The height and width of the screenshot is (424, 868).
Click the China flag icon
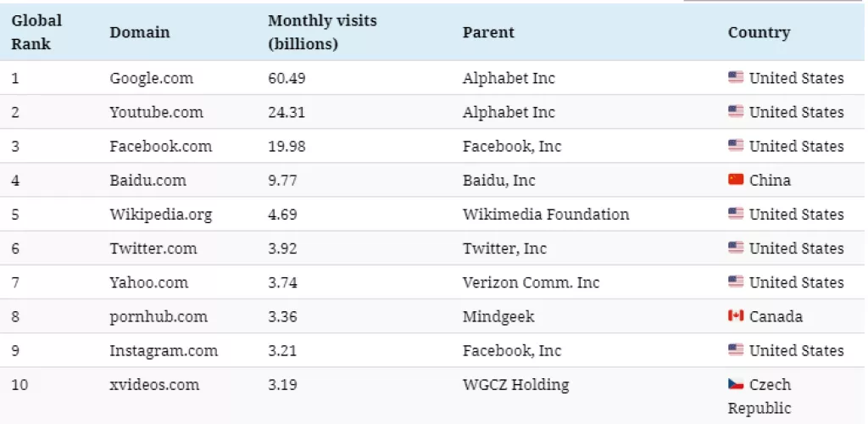coord(736,180)
